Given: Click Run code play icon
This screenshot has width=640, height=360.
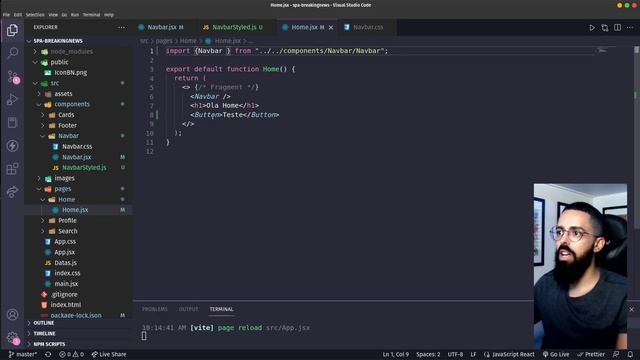Looking at the screenshot, I should point(592,28).
